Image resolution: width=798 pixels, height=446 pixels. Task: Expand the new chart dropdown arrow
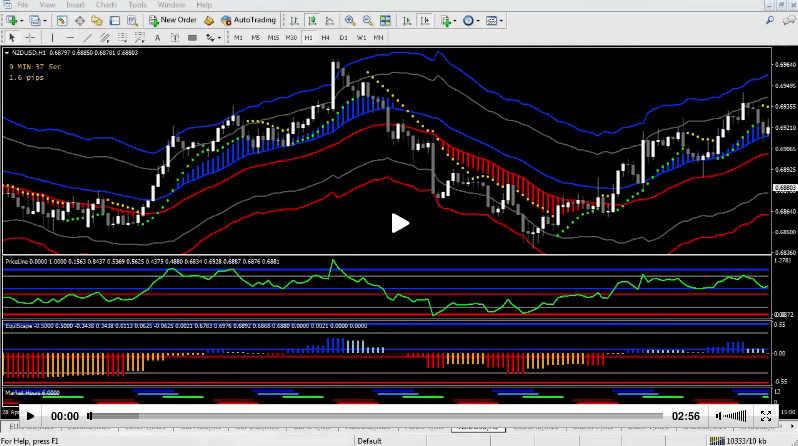tap(20, 20)
